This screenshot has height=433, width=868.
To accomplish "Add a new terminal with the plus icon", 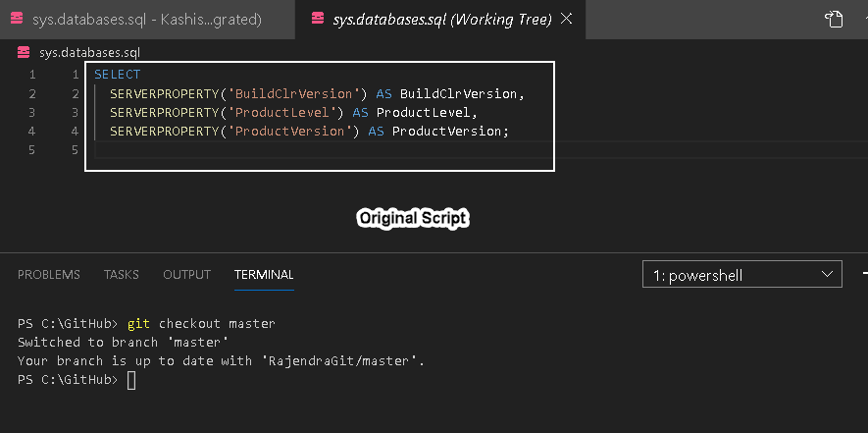I will [864, 274].
